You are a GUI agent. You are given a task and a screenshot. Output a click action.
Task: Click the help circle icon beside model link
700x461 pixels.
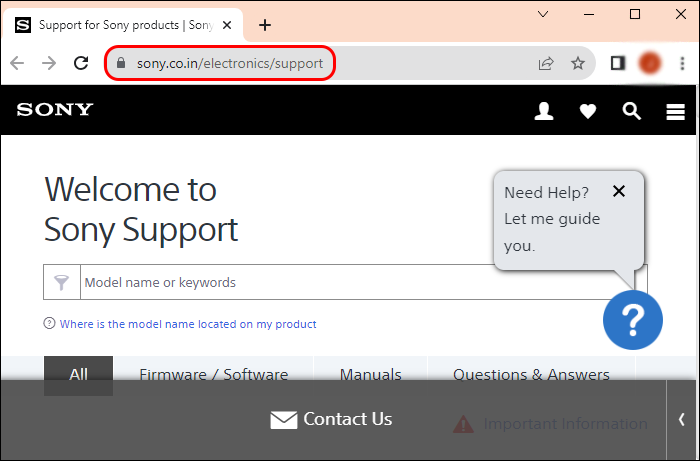pos(49,323)
